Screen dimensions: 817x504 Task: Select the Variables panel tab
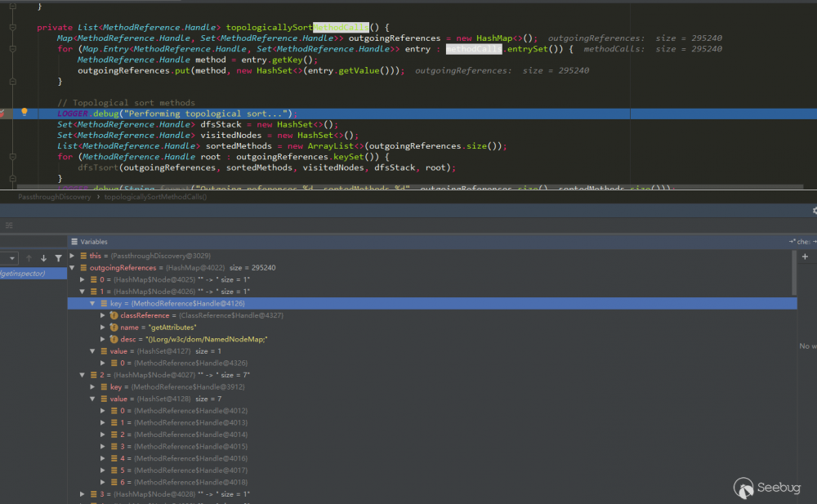[93, 242]
